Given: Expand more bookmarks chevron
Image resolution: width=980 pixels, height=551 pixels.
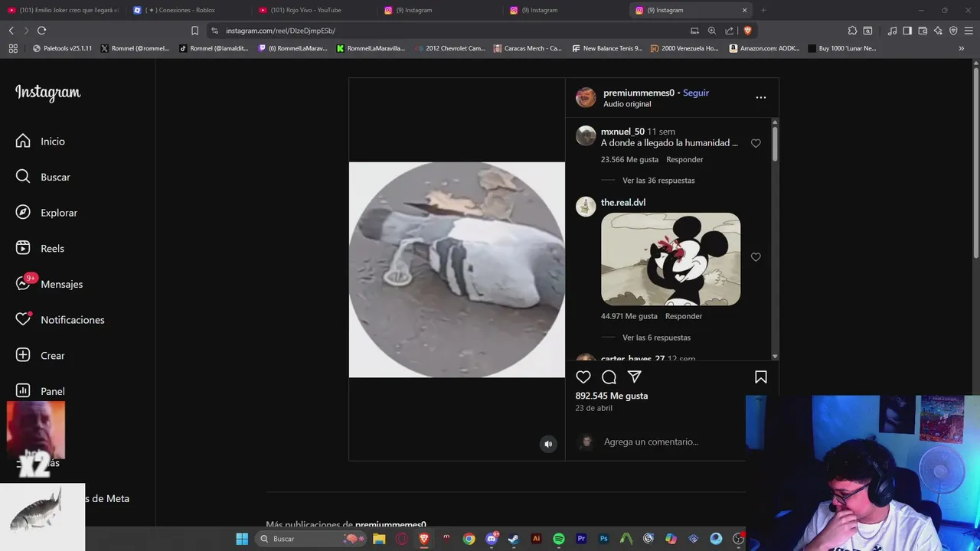Looking at the screenshot, I should 962,48.
